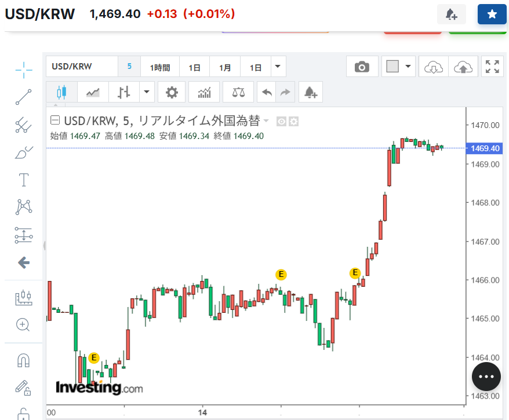509x420 pixels.
Task: Click the zoom-in magnifier tool
Action: pyautogui.click(x=24, y=324)
